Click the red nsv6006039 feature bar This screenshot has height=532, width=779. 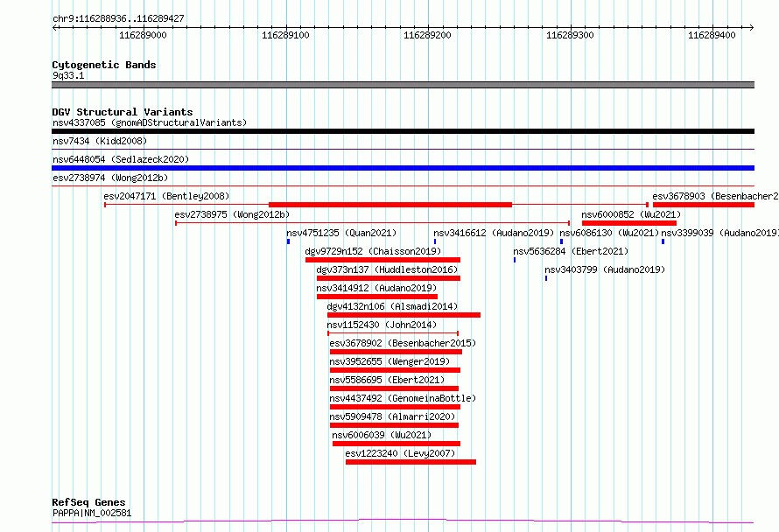pyautogui.click(x=397, y=444)
